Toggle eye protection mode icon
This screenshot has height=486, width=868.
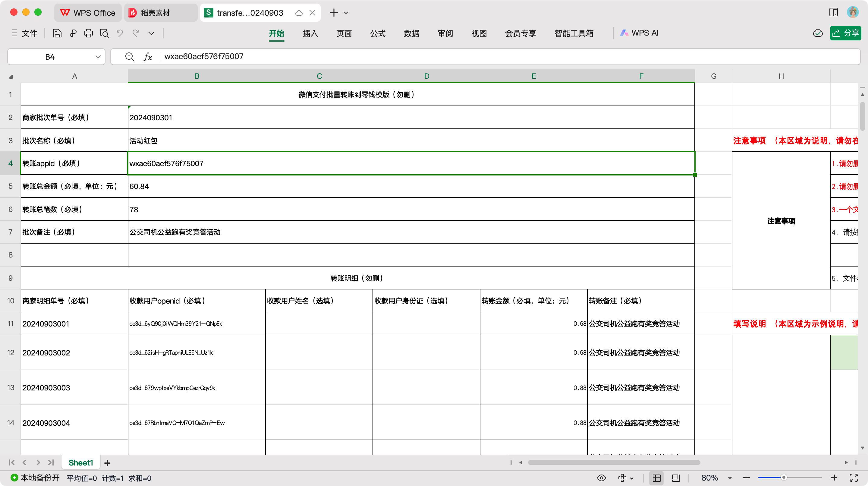coord(602,478)
